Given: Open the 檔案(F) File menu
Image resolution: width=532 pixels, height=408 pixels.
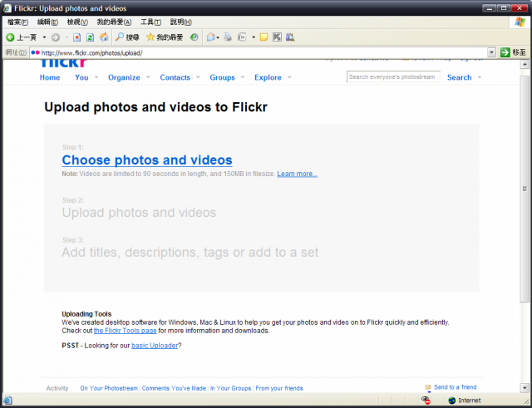Looking at the screenshot, I should pyautogui.click(x=17, y=22).
